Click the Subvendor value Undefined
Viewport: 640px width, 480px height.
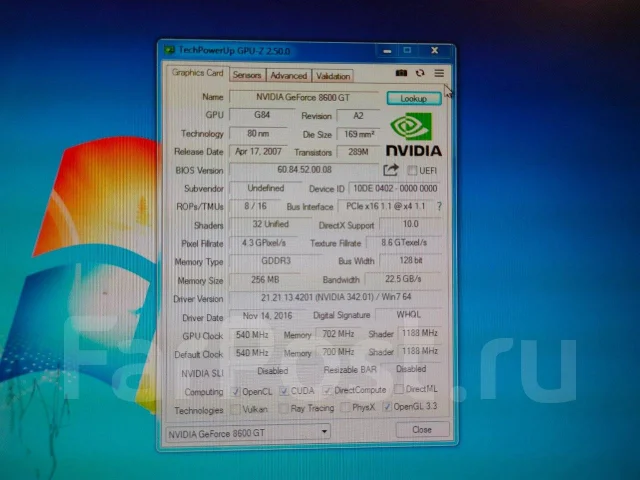pos(266,188)
